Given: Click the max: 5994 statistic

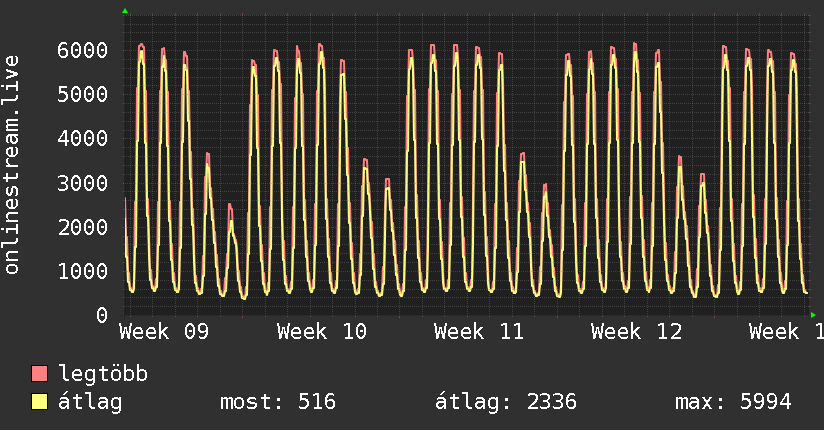Looking at the screenshot, I should pos(733,402).
